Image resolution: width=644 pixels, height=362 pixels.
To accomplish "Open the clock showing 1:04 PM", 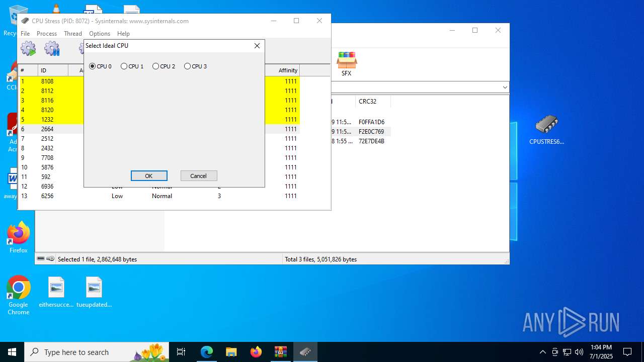I will (601, 352).
